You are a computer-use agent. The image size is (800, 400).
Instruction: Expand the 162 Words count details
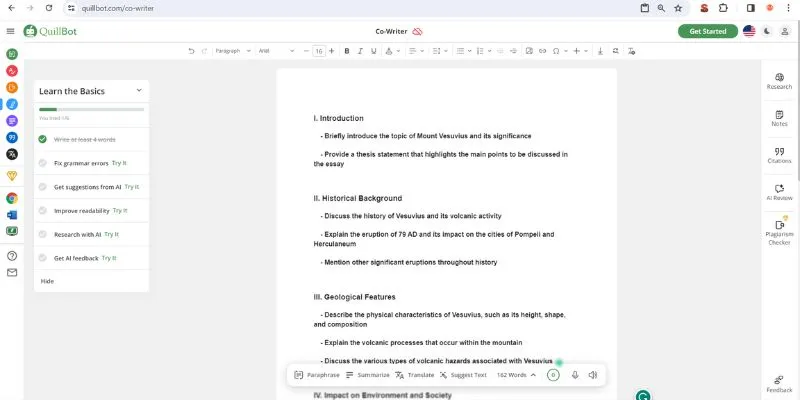tap(516, 375)
